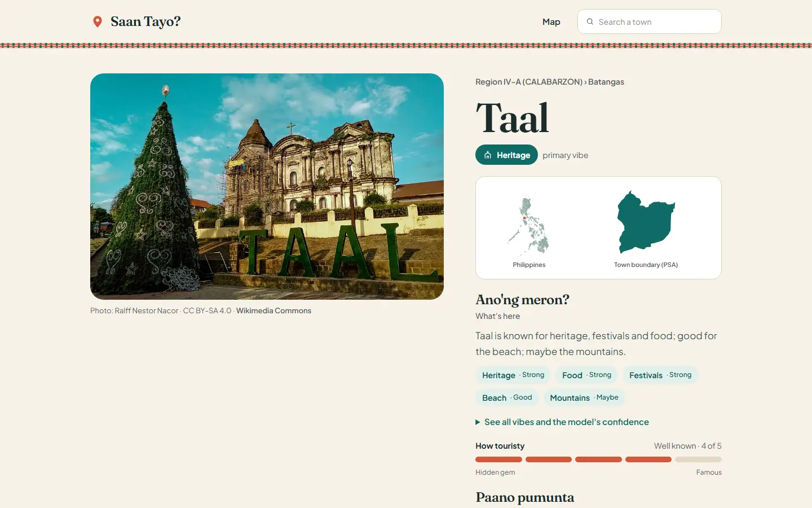Screen dimensions: 812x508
Task: Click the Ano'ng meron? heading
Action: coord(522,299)
